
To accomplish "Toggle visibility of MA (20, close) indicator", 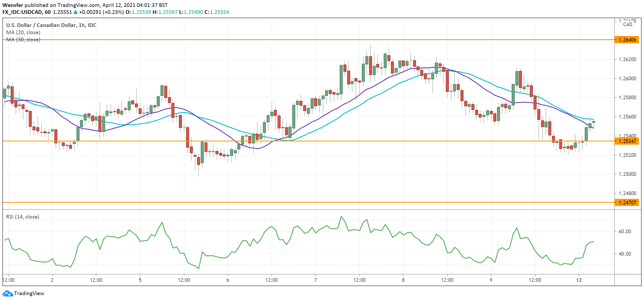I will (x=23, y=32).
